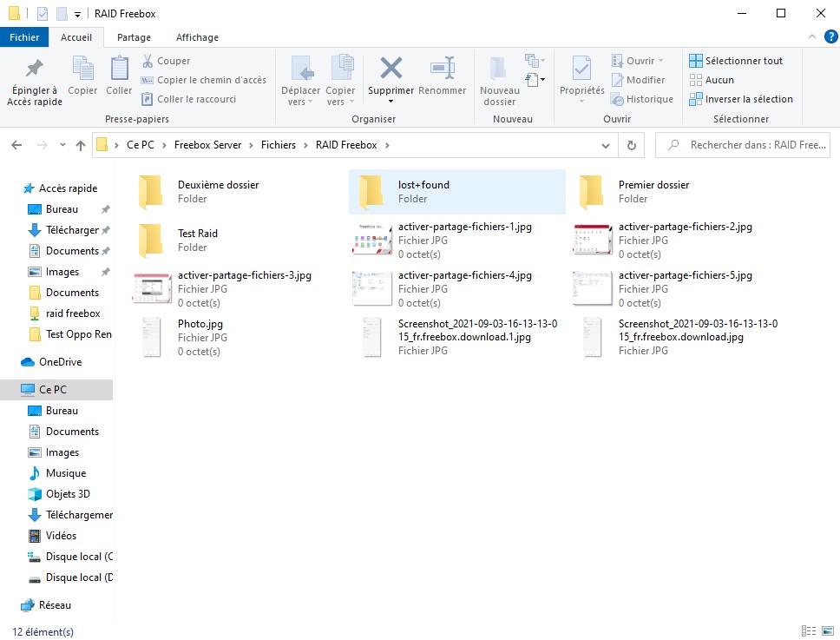840x640 pixels.
Task: Click Sélectionner tout button
Action: (736, 61)
